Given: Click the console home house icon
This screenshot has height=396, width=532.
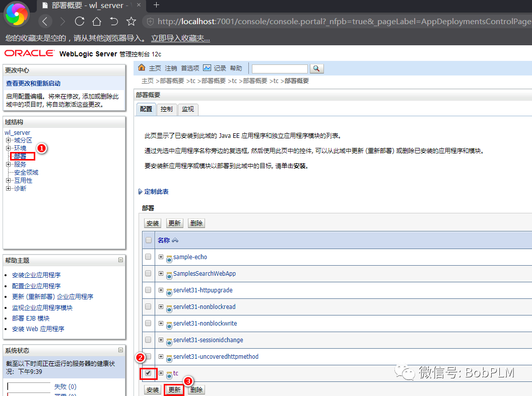Looking at the screenshot, I should 142,68.
